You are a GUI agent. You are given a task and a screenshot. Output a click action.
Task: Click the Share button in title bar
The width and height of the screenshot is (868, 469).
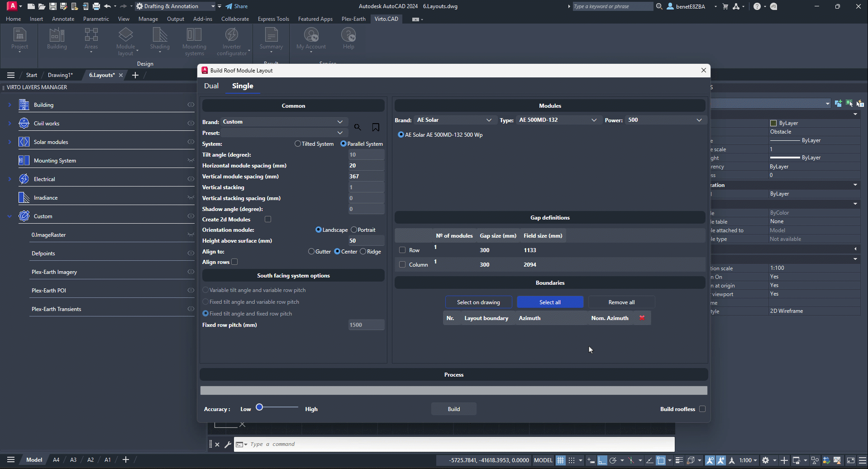pos(237,6)
